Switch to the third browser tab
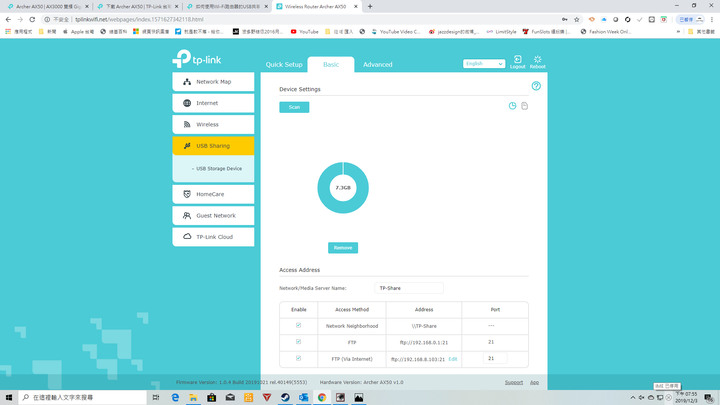 pyautogui.click(x=227, y=6)
